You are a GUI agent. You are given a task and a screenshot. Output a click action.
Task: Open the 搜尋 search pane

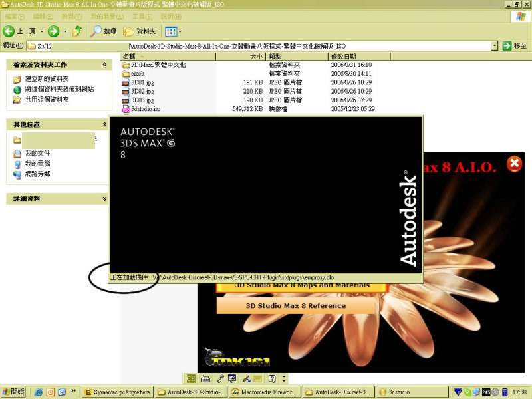(x=104, y=31)
